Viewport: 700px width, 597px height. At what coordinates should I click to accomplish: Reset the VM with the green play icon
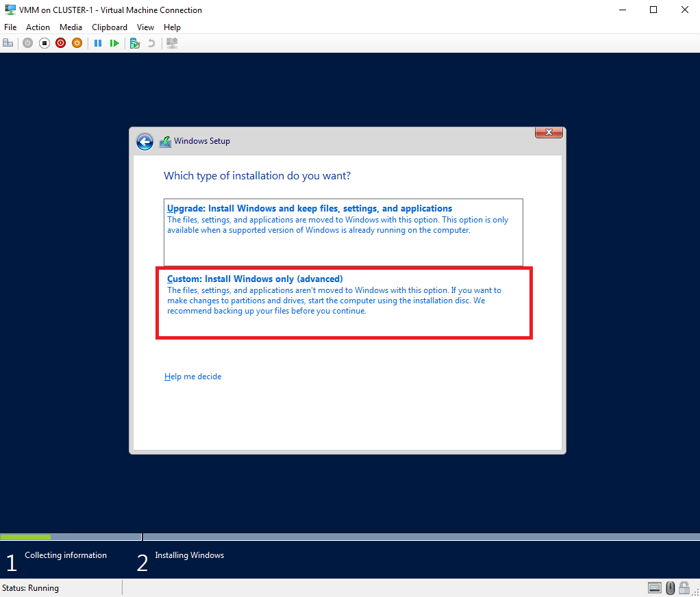114,43
